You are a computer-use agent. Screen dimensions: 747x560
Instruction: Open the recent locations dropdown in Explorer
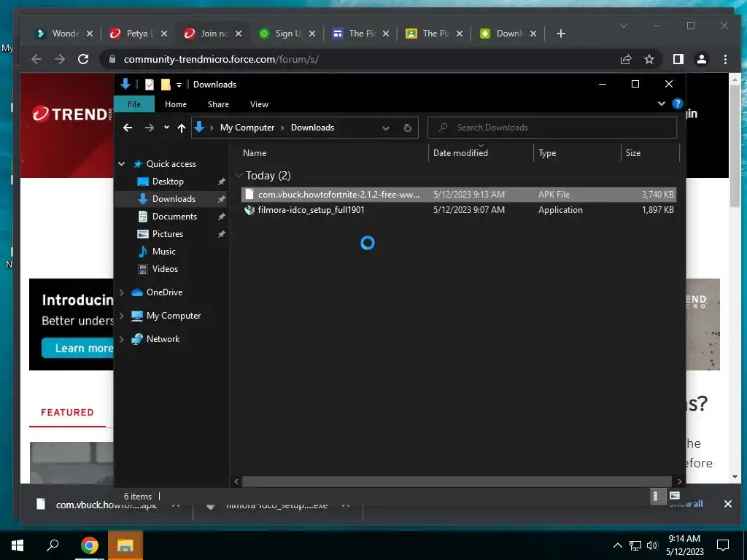pos(166,128)
